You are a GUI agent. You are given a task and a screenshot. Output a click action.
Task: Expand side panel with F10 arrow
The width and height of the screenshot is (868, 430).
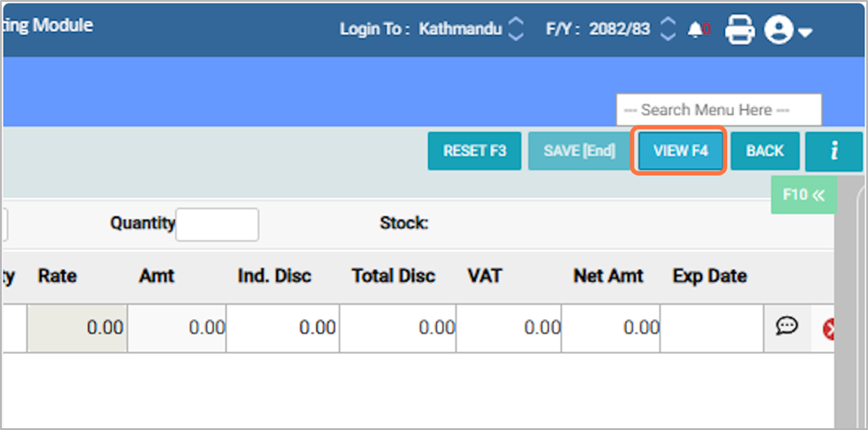tap(804, 194)
